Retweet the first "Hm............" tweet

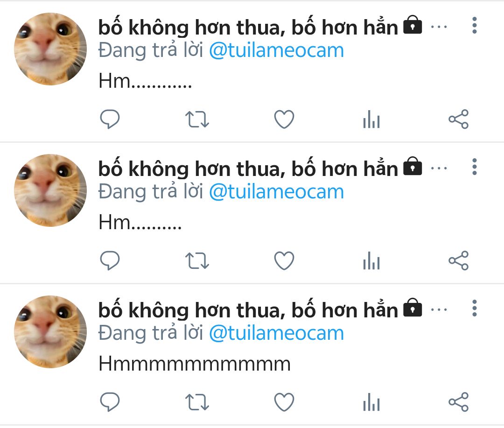197,119
